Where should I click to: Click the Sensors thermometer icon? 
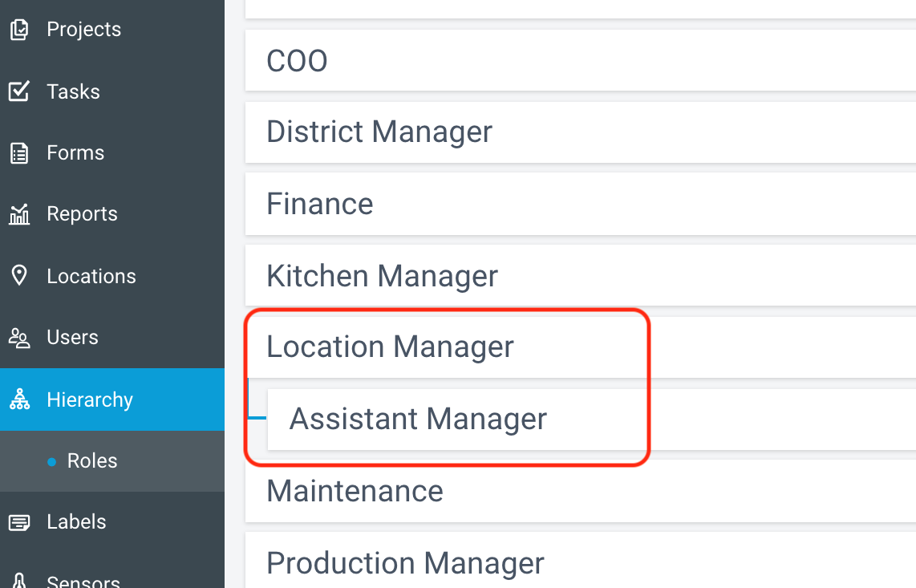click(x=19, y=581)
